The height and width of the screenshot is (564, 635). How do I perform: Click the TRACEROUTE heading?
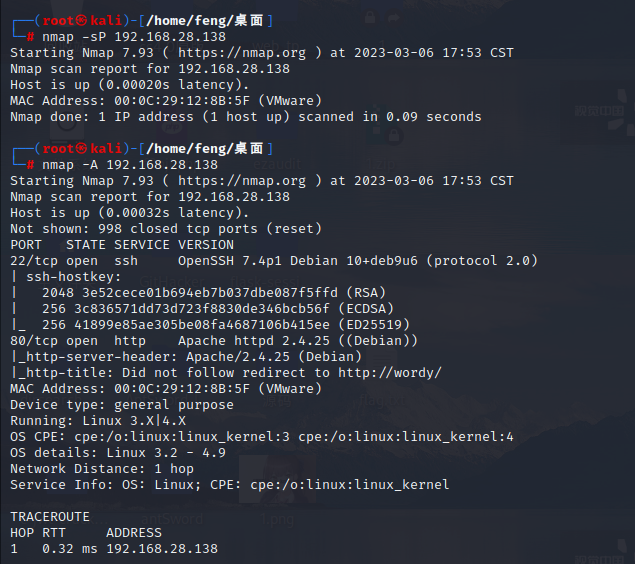point(50,517)
